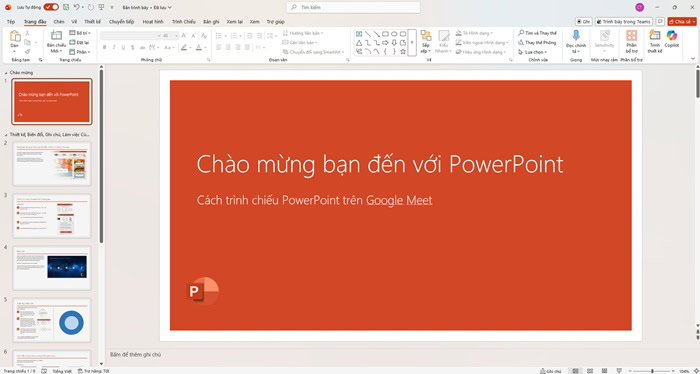Click the Phần bổ trợ add-ins icon
This screenshot has width=700, height=374.
(x=631, y=35)
